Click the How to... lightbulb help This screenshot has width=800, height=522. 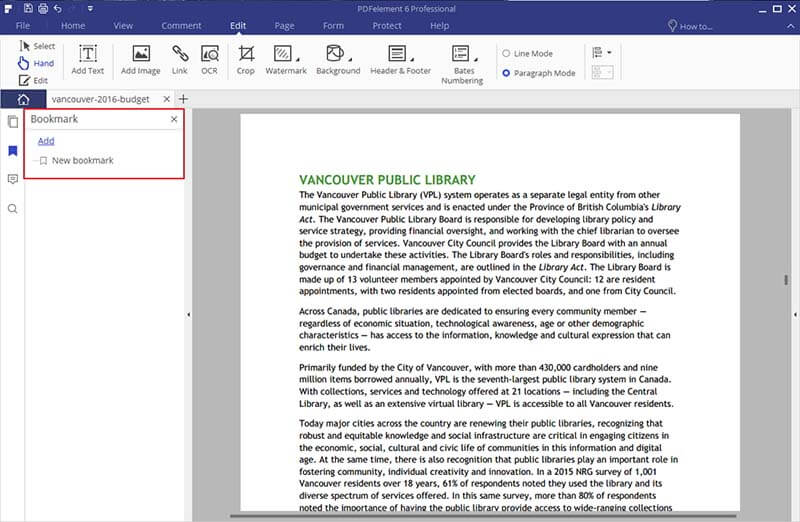click(x=689, y=26)
